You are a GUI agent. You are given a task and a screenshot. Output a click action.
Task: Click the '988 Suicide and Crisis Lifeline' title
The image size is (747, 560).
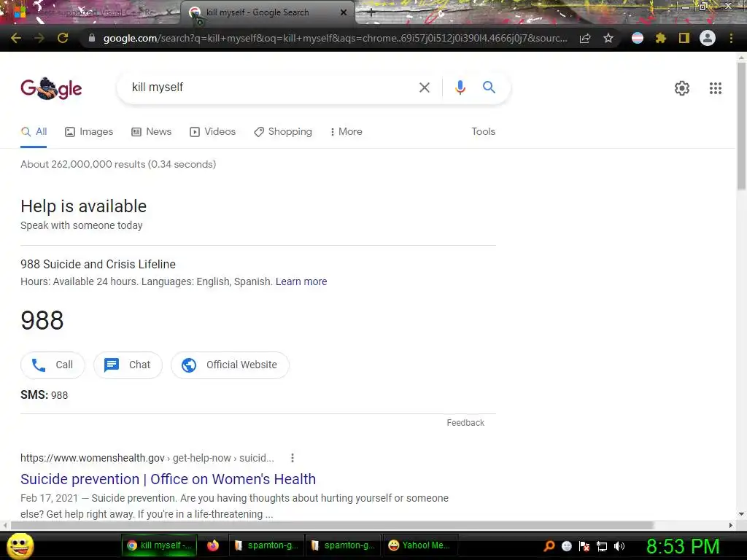coord(98,264)
